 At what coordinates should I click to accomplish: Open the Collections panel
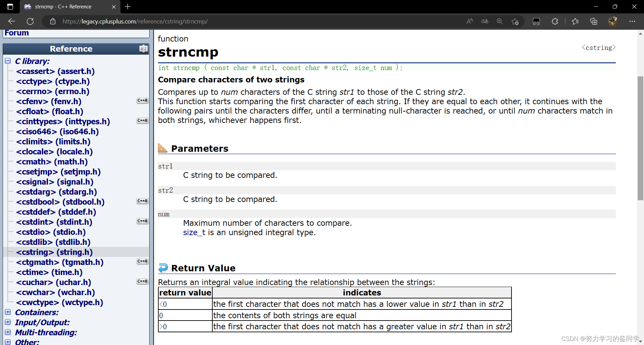coord(594,21)
